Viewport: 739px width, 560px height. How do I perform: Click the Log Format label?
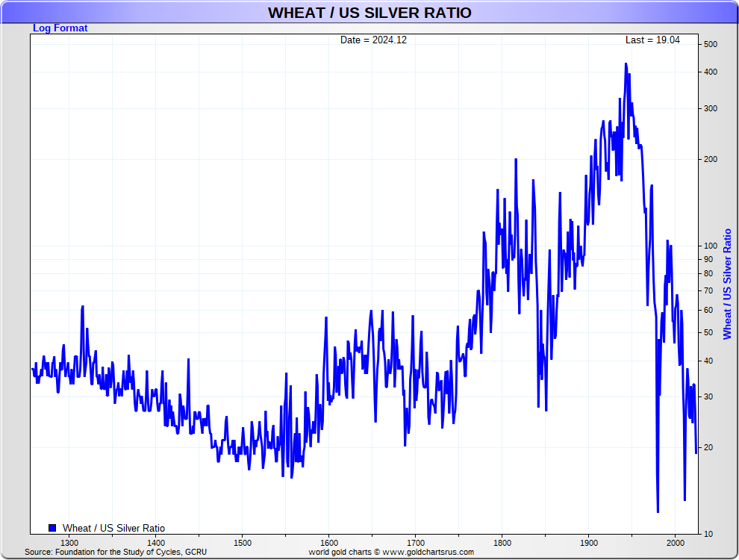click(60, 28)
